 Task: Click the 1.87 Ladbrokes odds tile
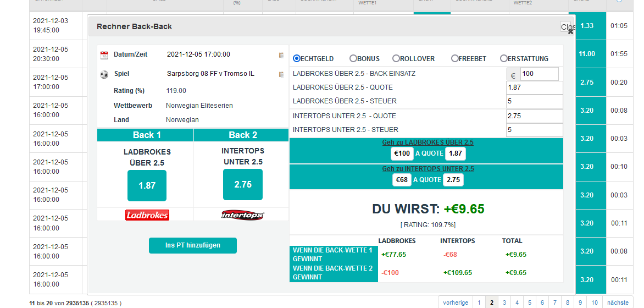(x=147, y=185)
